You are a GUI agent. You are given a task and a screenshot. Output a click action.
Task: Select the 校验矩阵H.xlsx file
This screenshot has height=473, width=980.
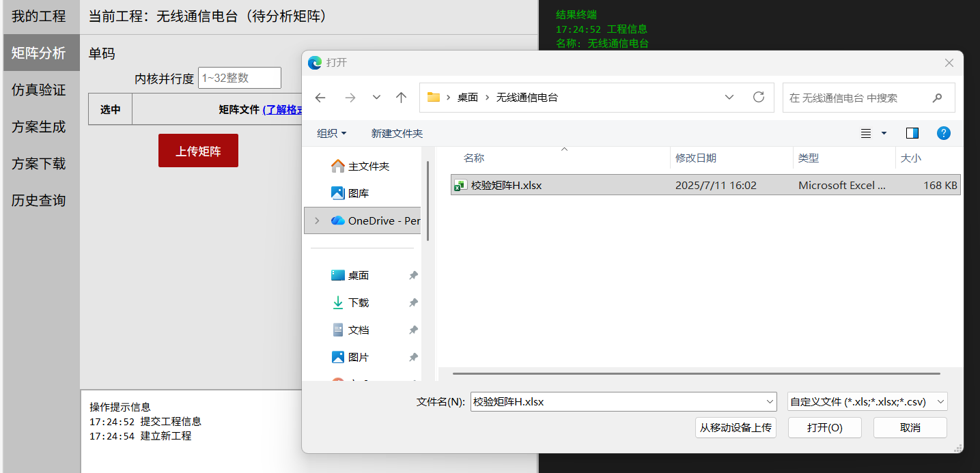(x=505, y=184)
